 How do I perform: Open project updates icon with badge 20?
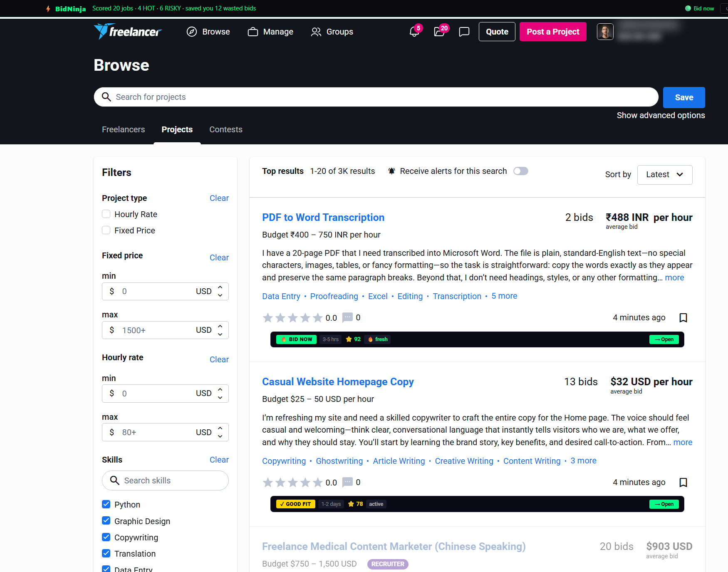(x=439, y=32)
